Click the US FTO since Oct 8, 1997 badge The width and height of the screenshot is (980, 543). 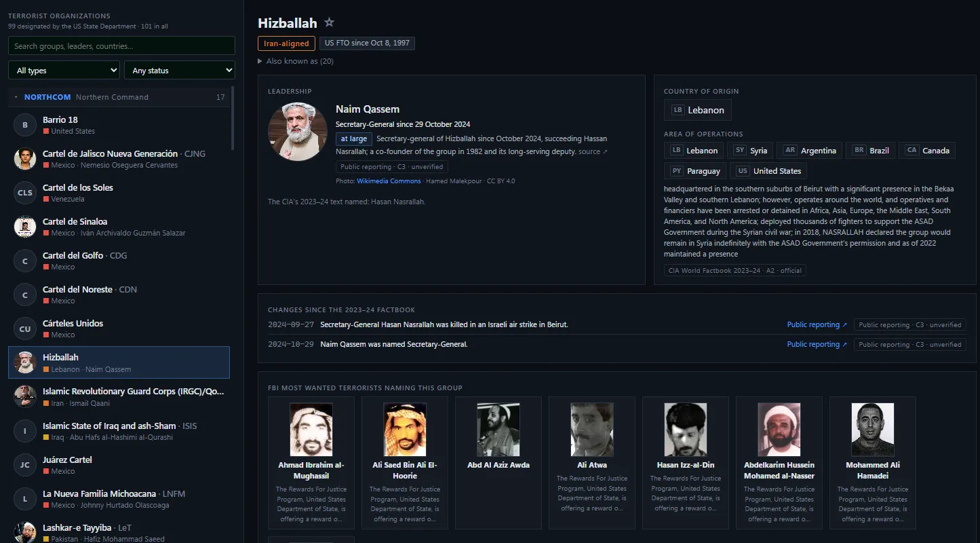coord(367,43)
